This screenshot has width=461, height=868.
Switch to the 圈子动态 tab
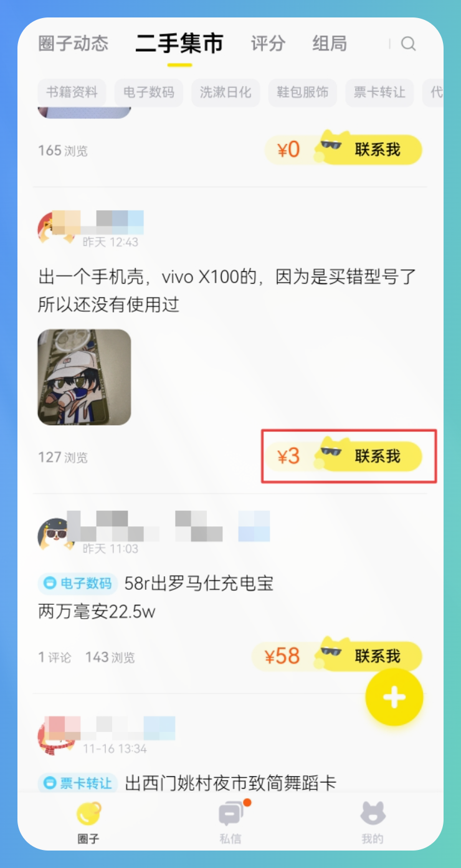click(x=74, y=44)
